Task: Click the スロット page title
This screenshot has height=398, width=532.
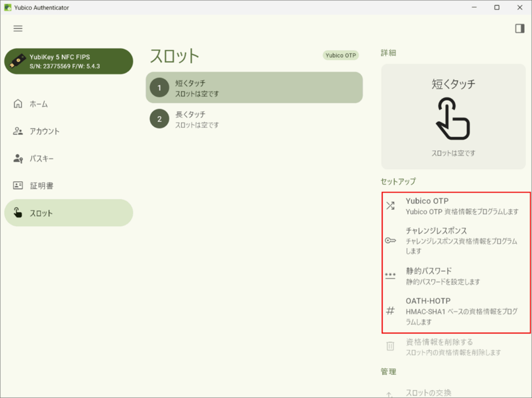Action: point(175,56)
